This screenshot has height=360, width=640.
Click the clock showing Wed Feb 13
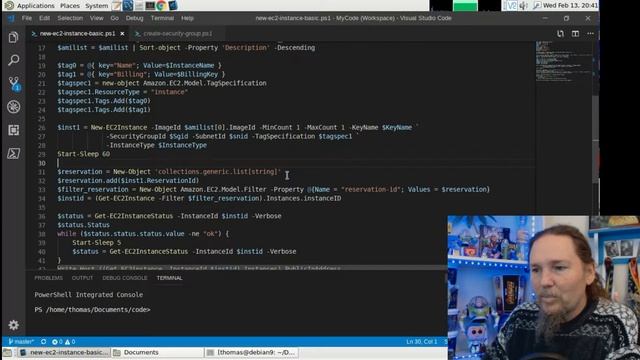pyautogui.click(x=570, y=5)
